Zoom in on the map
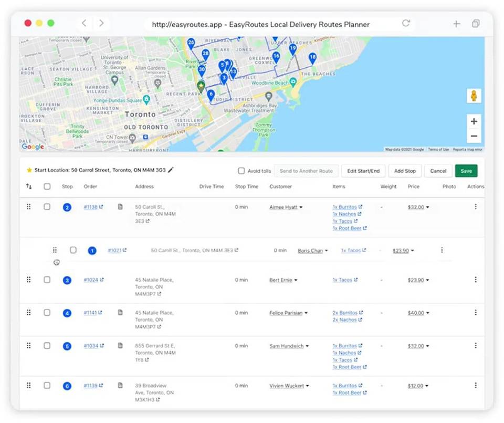The width and height of the screenshot is (504, 423). point(474,121)
